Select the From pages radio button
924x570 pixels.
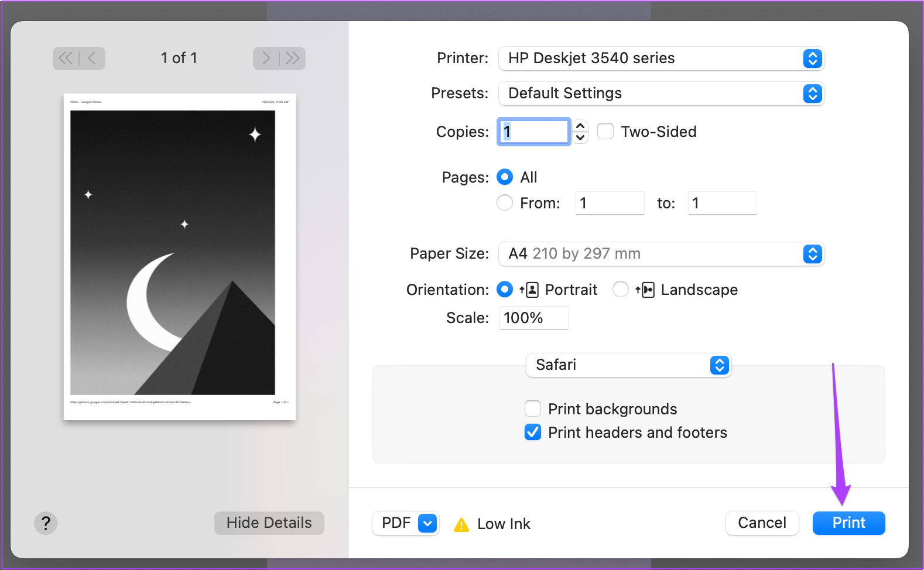point(505,202)
